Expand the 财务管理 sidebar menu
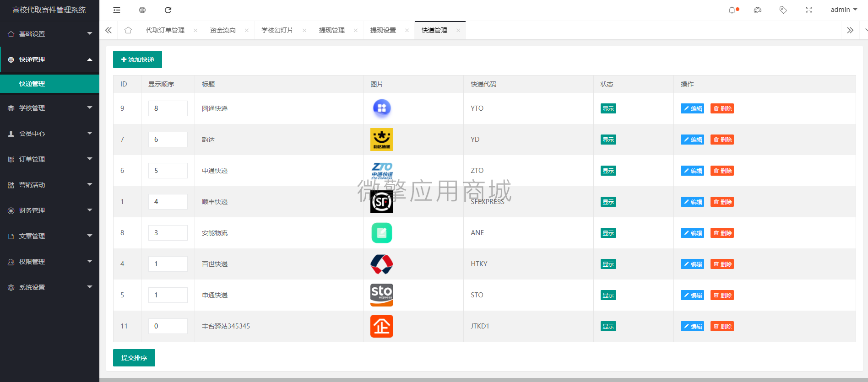The width and height of the screenshot is (868, 382). (x=49, y=210)
